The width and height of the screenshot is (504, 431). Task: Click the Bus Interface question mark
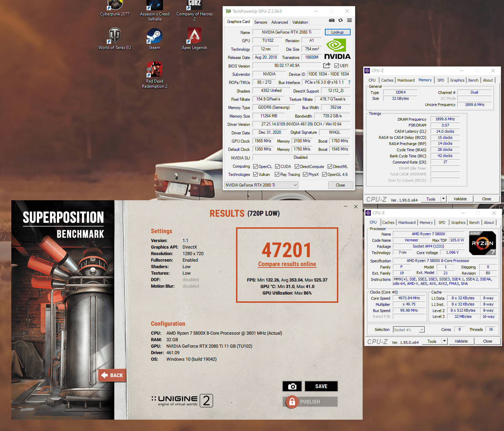coord(349,82)
